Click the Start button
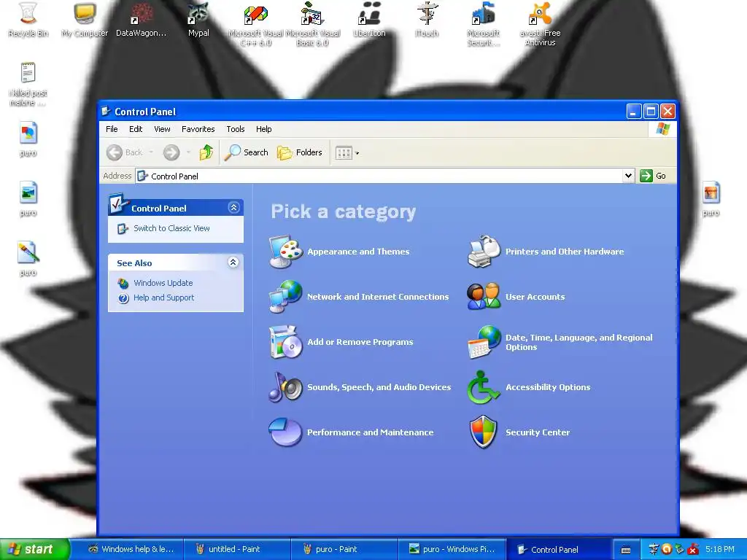The image size is (747, 560). [35, 549]
